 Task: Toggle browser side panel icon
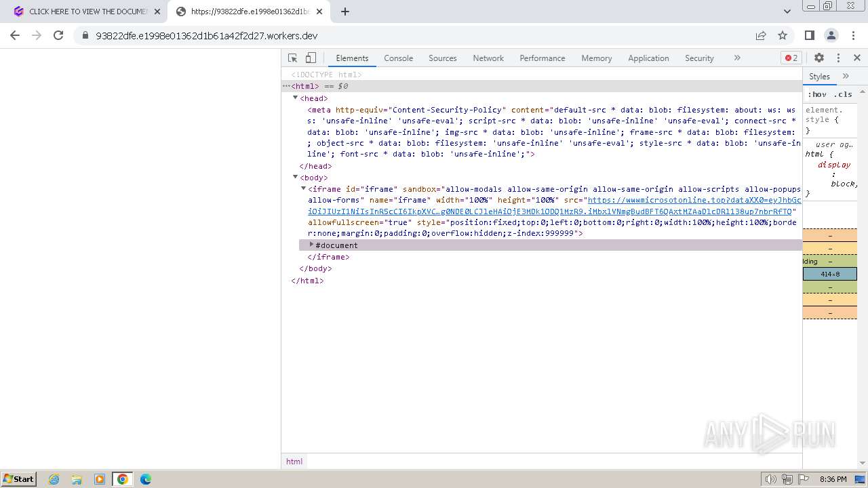[809, 35]
